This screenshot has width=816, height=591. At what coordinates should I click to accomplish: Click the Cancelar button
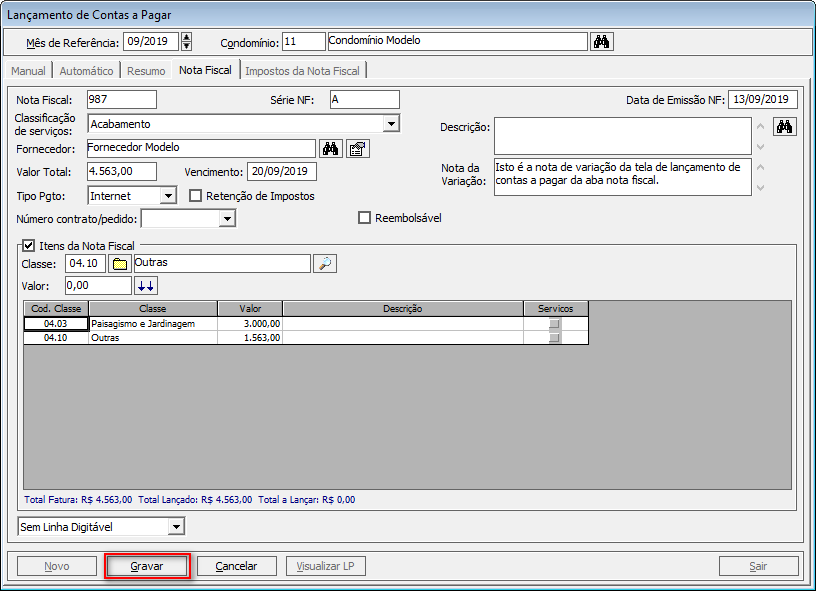[236, 566]
